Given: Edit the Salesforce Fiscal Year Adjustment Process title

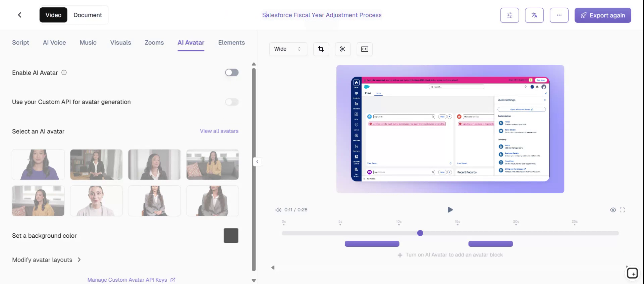Looking at the screenshot, I should pyautogui.click(x=322, y=15).
